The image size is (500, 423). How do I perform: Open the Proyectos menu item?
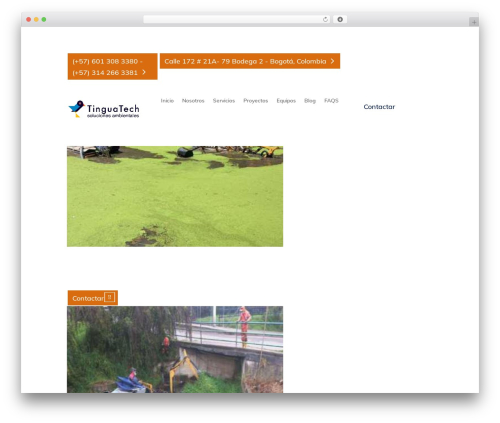pyautogui.click(x=256, y=100)
